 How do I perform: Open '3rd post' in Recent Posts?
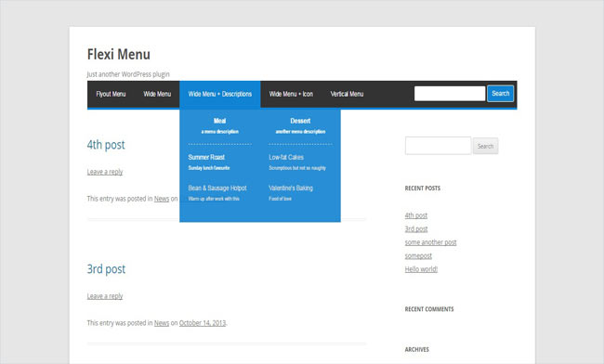416,229
